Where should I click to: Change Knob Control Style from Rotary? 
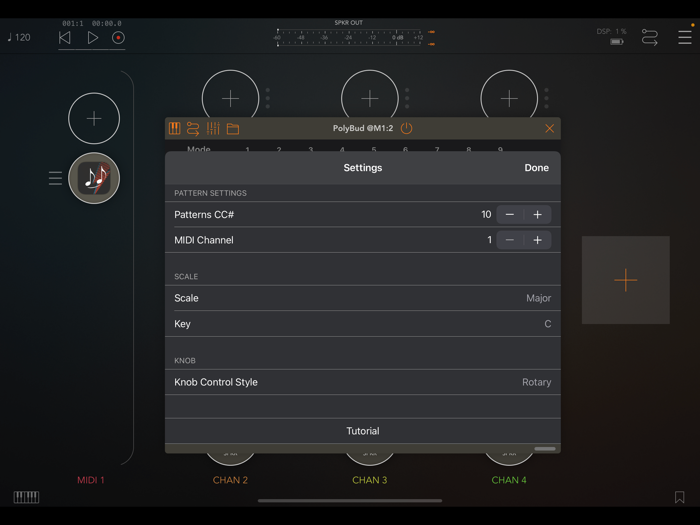point(362,382)
